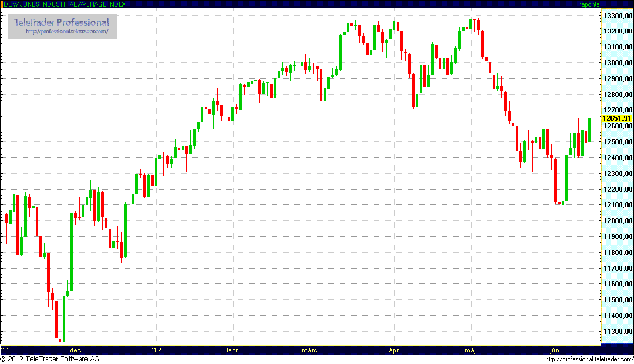Click the 'febr.' date axis label
The image size is (634, 364).
pyautogui.click(x=233, y=350)
